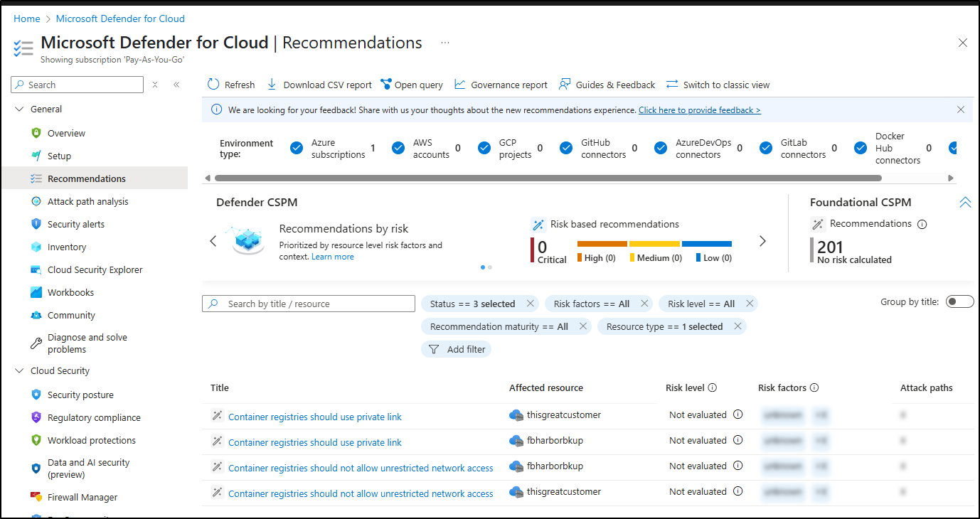Click the sidebar Search box

[78, 85]
